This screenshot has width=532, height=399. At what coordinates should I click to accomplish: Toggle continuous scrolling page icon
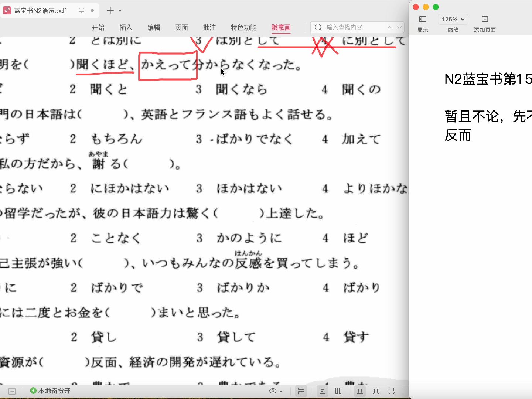pos(360,391)
